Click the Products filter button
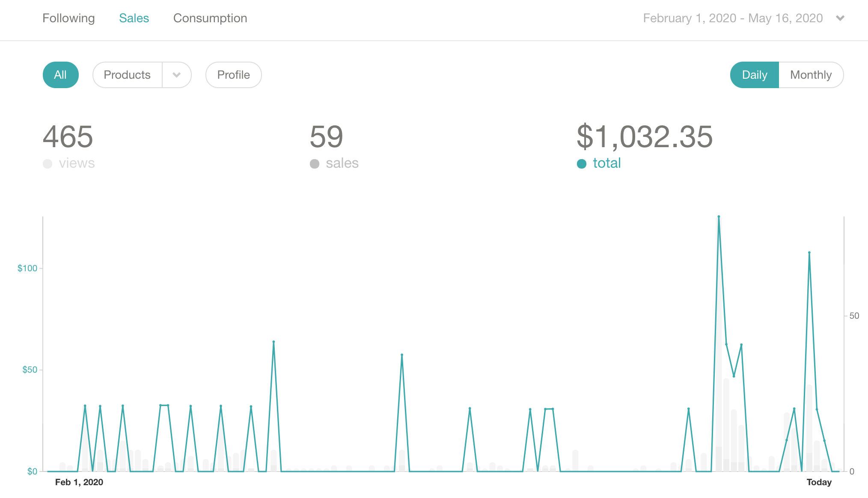 (127, 75)
